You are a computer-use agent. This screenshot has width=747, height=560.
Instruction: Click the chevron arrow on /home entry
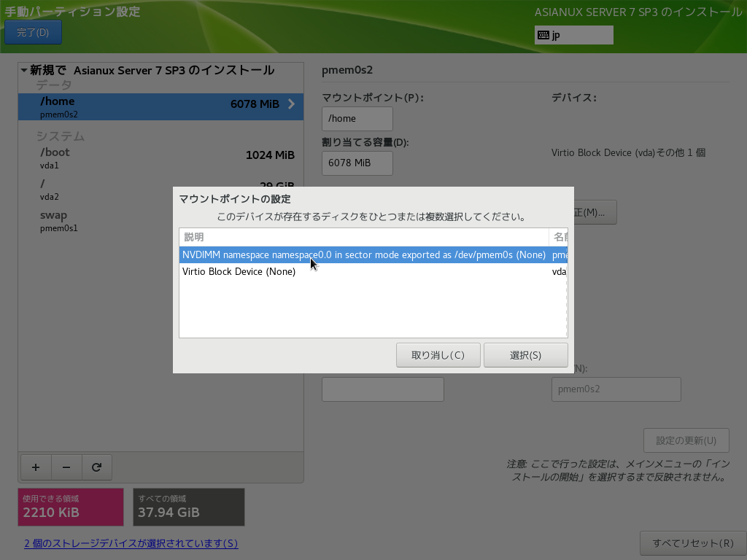[291, 104]
